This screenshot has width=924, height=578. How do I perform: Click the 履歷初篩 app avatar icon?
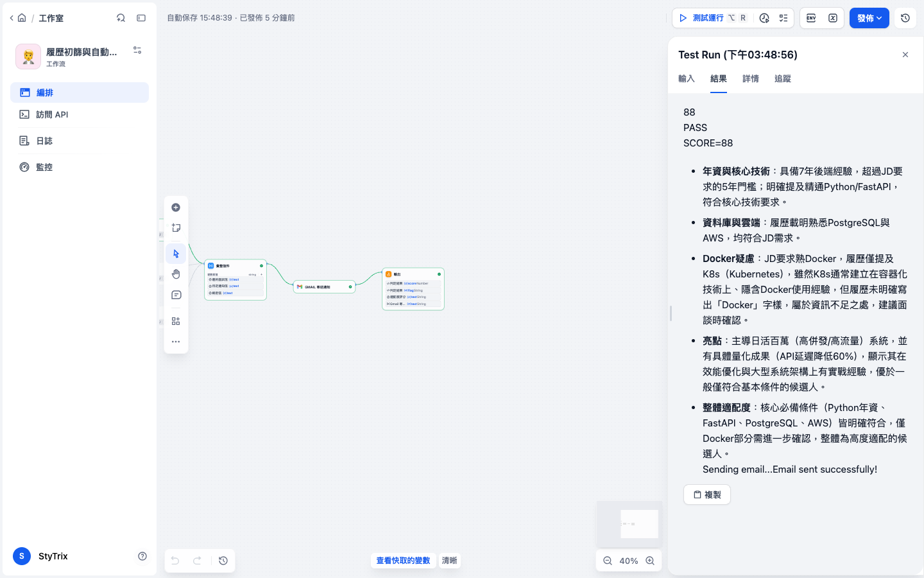28,57
